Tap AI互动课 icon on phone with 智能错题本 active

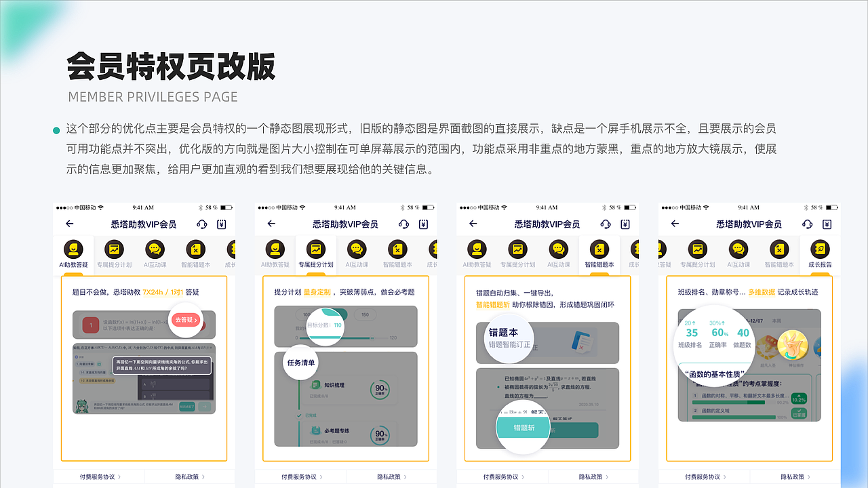pyautogui.click(x=559, y=249)
